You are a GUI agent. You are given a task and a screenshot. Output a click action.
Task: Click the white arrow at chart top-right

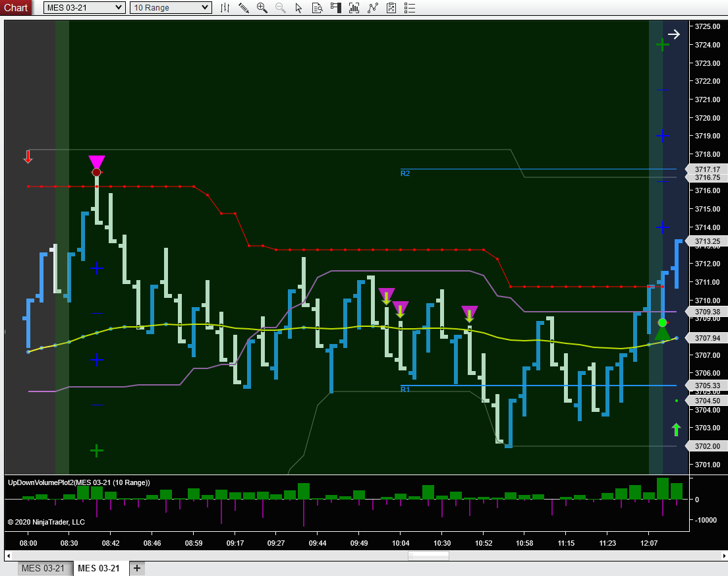pos(673,34)
